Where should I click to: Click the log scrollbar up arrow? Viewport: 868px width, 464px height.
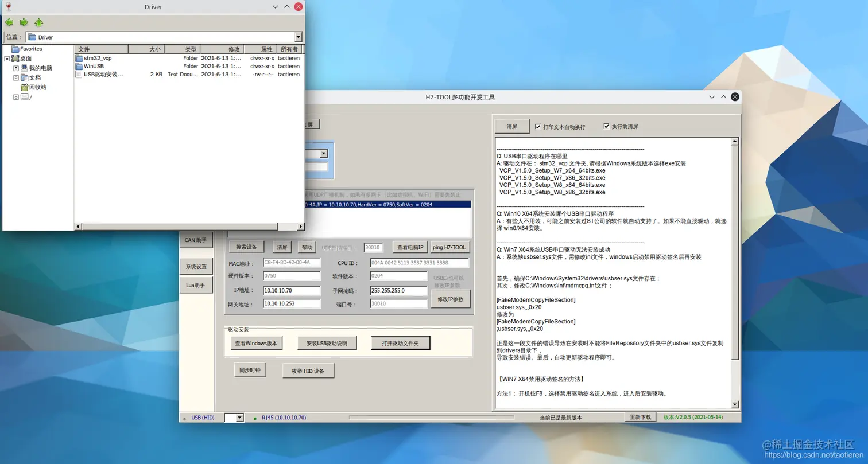pyautogui.click(x=735, y=141)
